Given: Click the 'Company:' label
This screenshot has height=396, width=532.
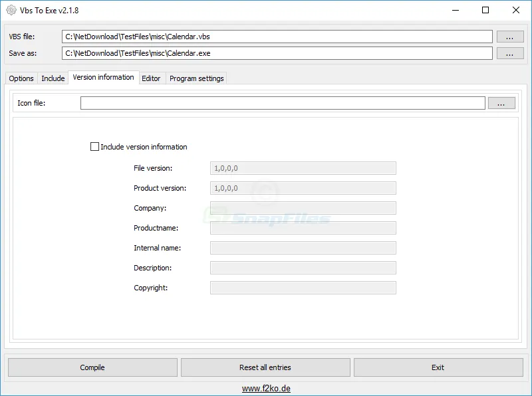Looking at the screenshot, I should click(x=150, y=208).
